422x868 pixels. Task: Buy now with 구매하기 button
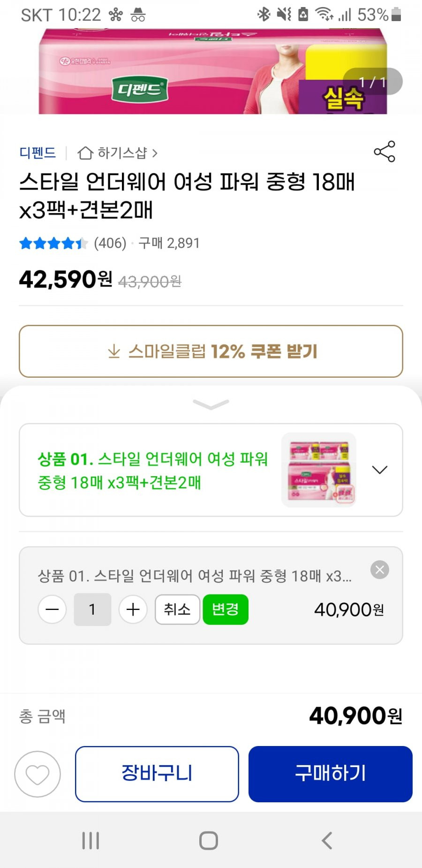click(331, 774)
